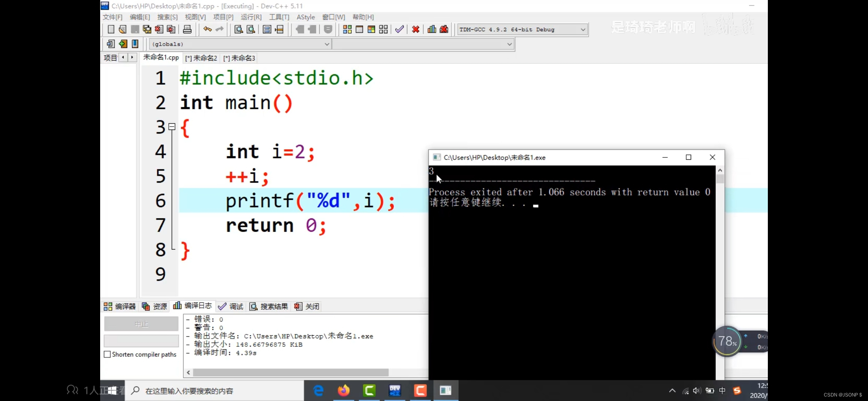
Task: Click the Undo arrow icon
Action: point(207,29)
